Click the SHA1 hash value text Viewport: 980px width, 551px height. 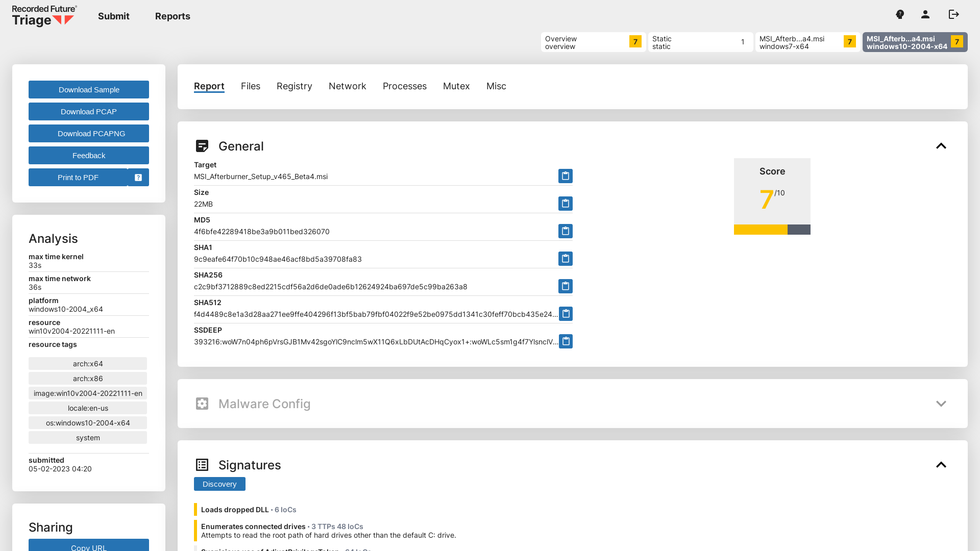click(278, 259)
